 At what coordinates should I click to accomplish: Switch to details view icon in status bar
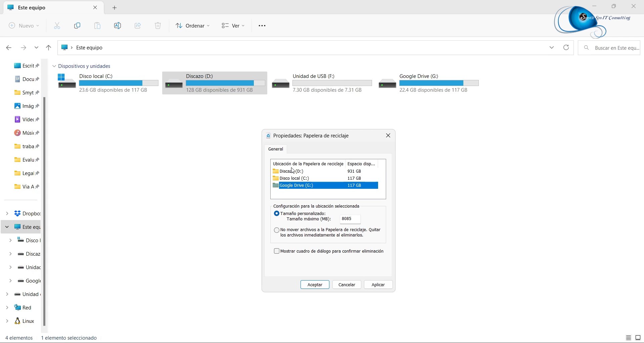(x=628, y=338)
